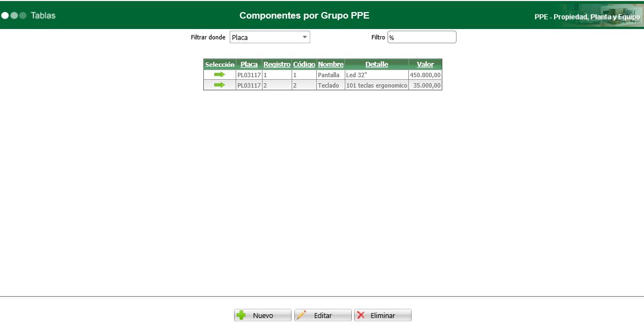Click the Led 32" detail cell
Screen dimensions: 644x335
377,75
